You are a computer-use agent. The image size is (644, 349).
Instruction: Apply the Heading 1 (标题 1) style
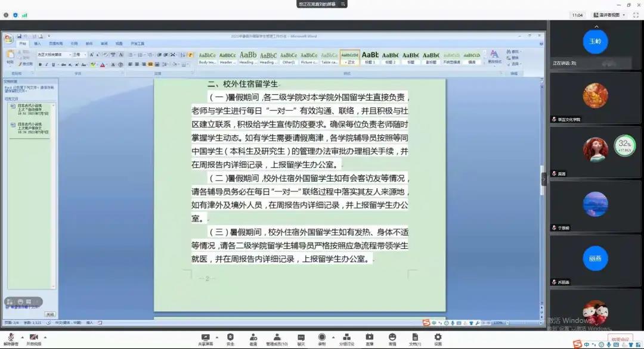[x=370, y=57]
